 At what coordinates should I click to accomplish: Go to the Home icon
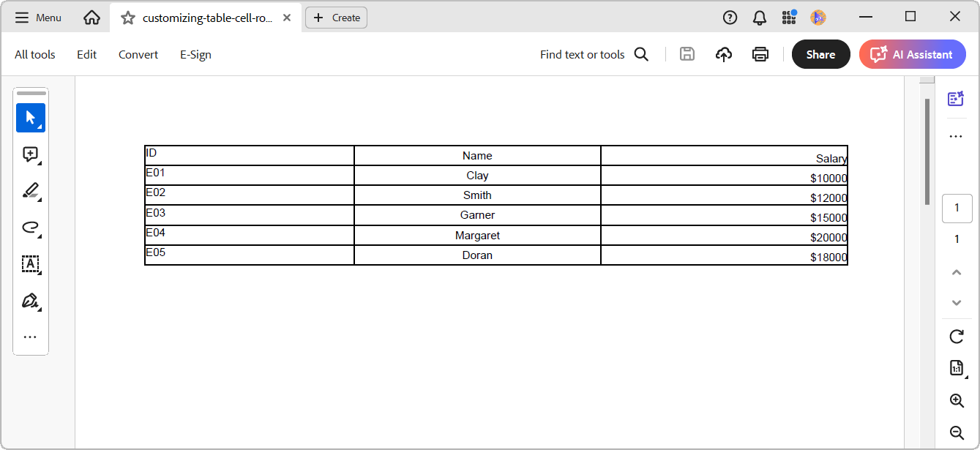[91, 18]
